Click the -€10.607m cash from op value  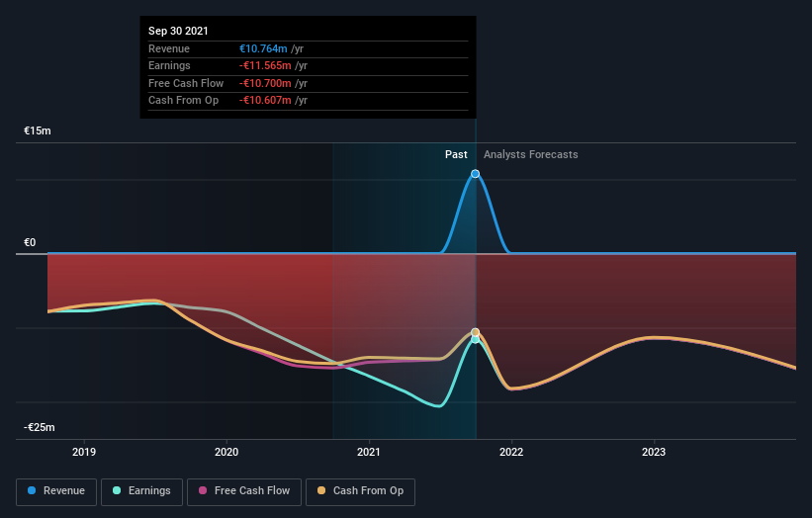point(265,101)
